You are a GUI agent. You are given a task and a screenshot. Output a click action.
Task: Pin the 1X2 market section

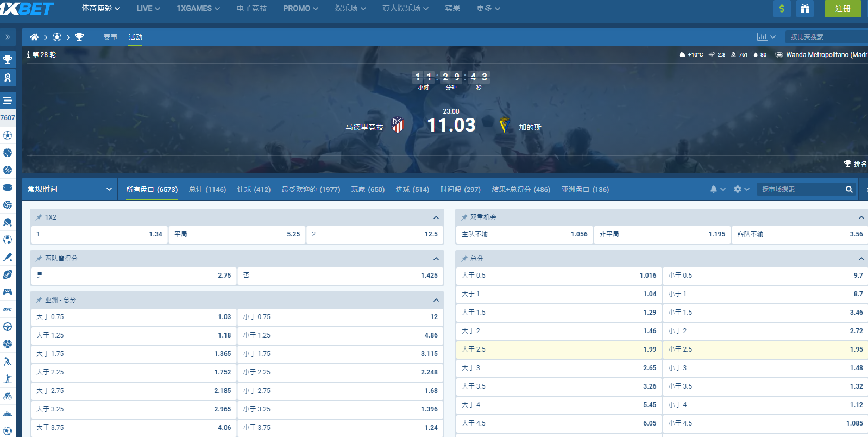coord(39,217)
